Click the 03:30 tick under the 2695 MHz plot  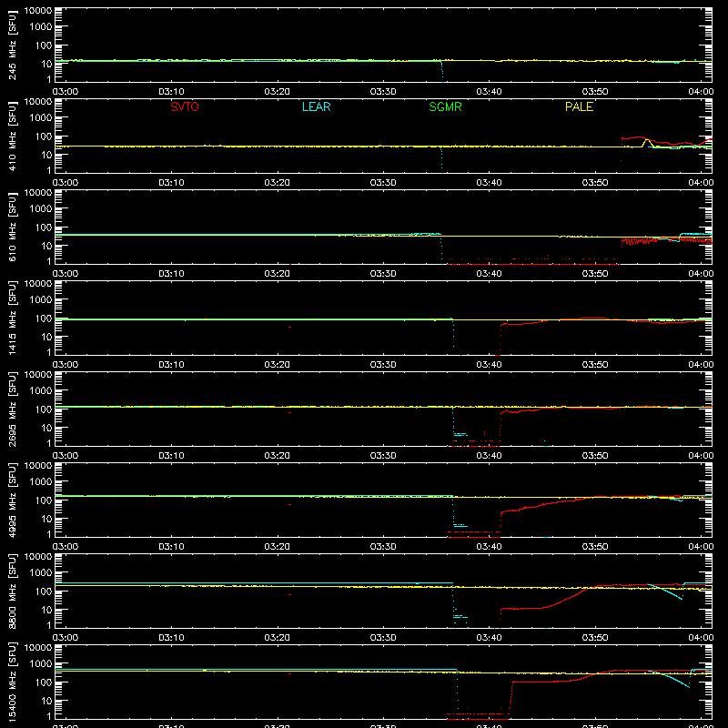click(383, 456)
